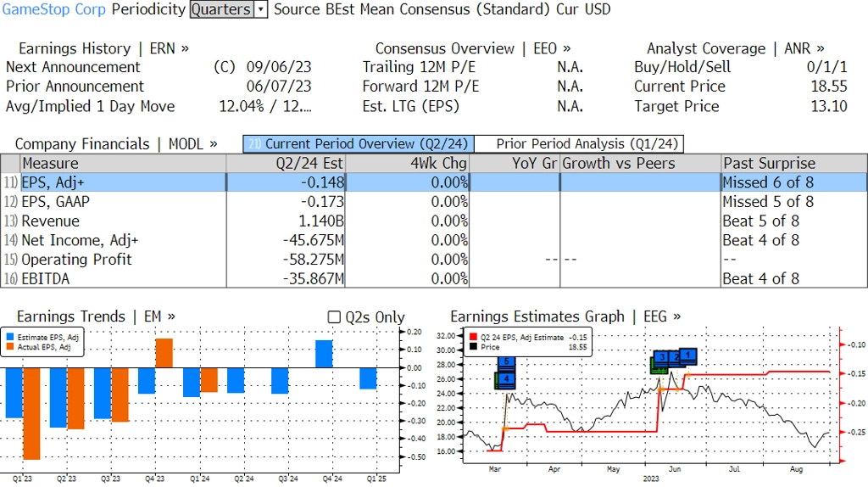Select the EBITDA measure row
868x487 pixels.
[x=433, y=278]
